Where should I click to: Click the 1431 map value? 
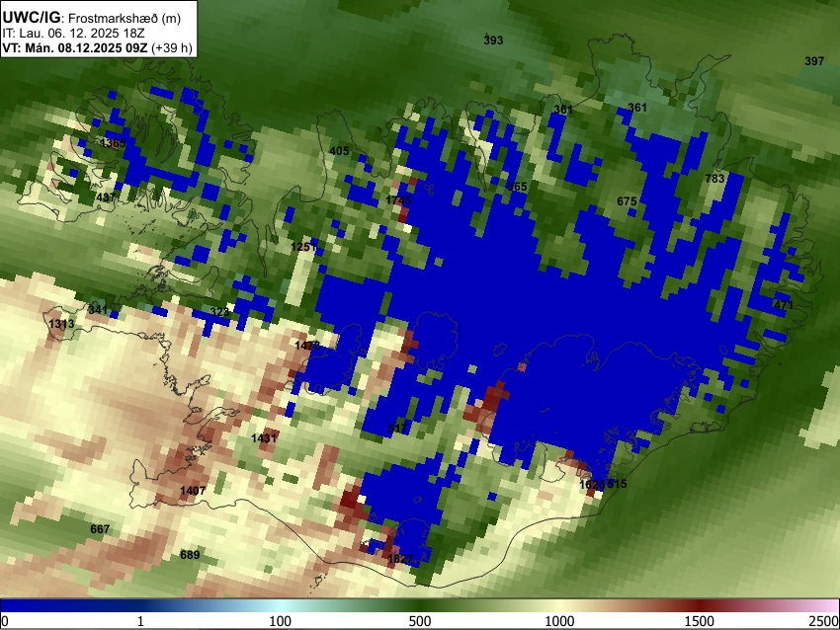(264, 437)
